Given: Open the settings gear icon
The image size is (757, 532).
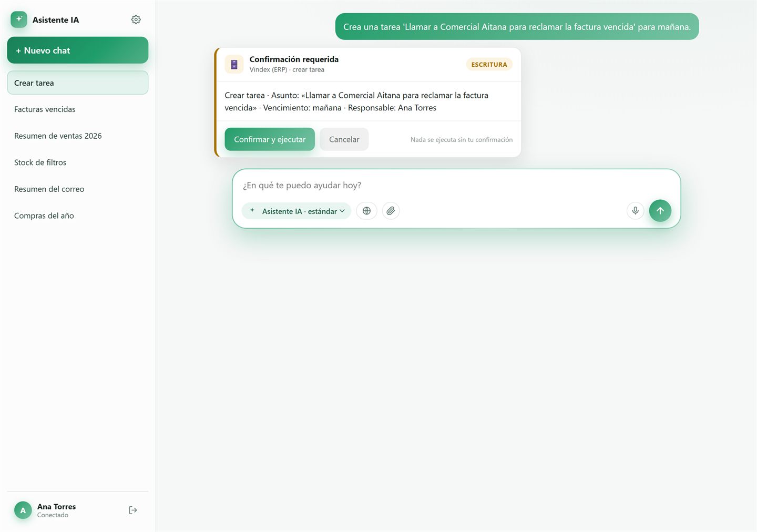Looking at the screenshot, I should (136, 19).
